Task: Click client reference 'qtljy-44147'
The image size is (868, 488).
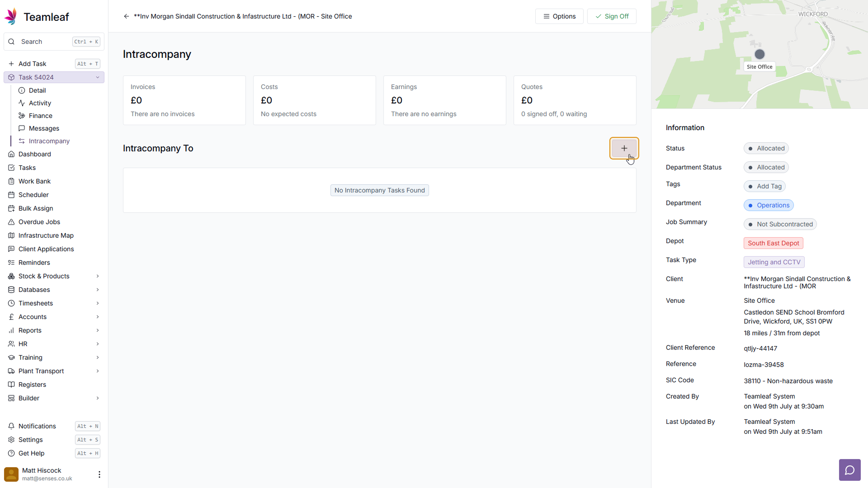Action: (x=760, y=348)
